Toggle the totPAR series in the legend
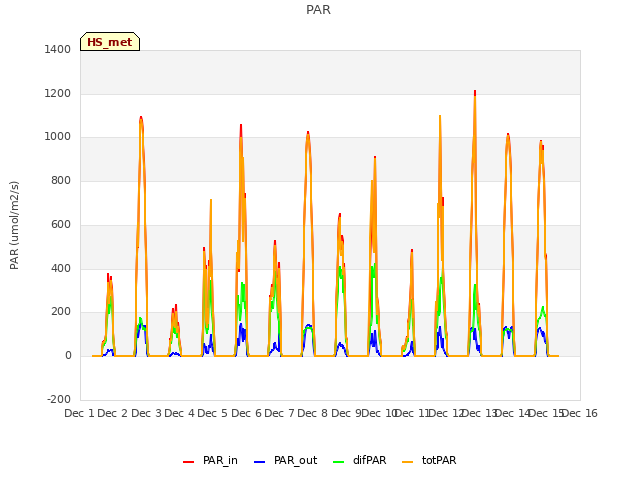 [429, 460]
